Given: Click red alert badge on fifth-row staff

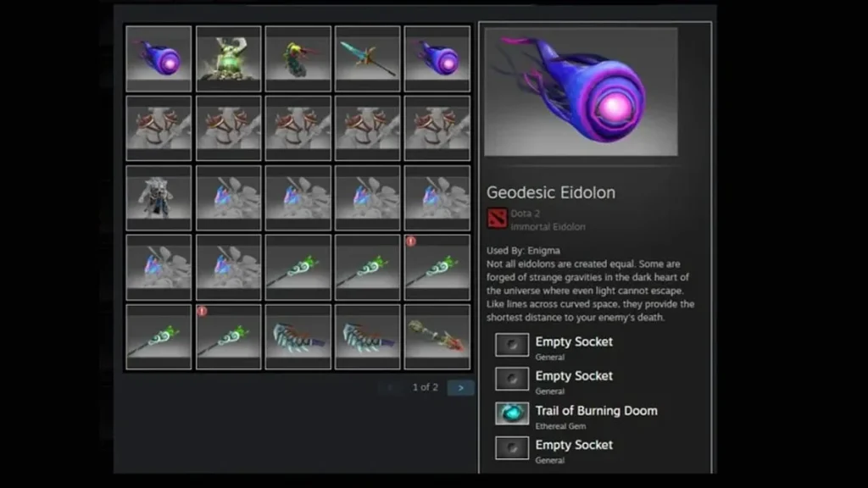Looking at the screenshot, I should (202, 311).
